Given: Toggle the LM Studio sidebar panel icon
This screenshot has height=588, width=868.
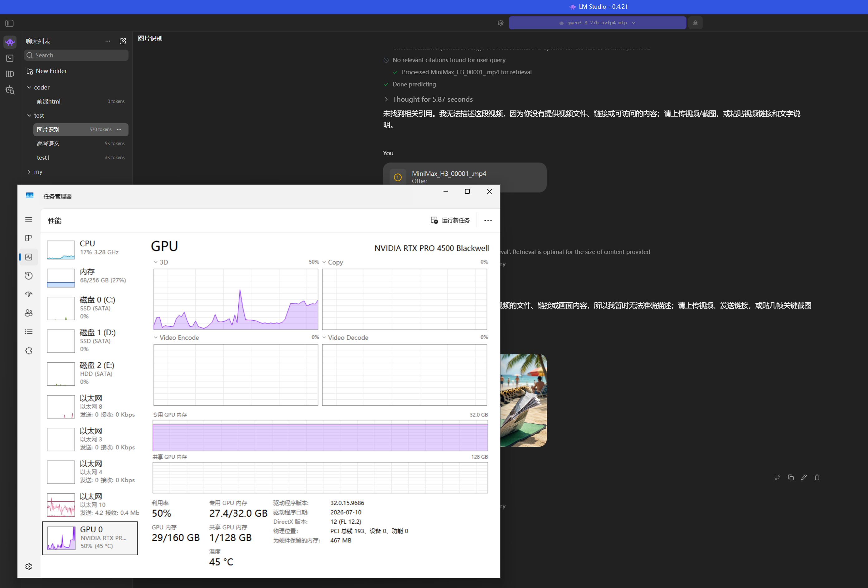Looking at the screenshot, I should point(10,23).
